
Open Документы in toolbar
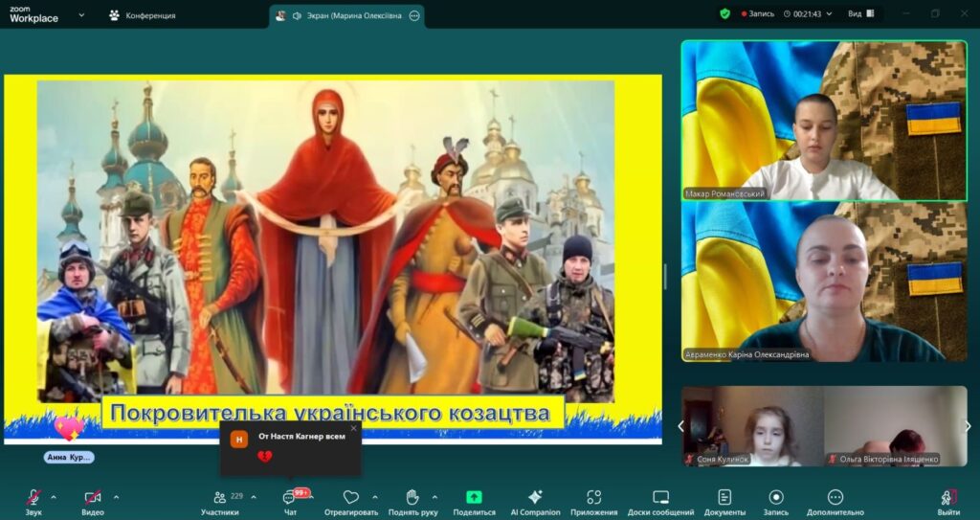(x=724, y=500)
